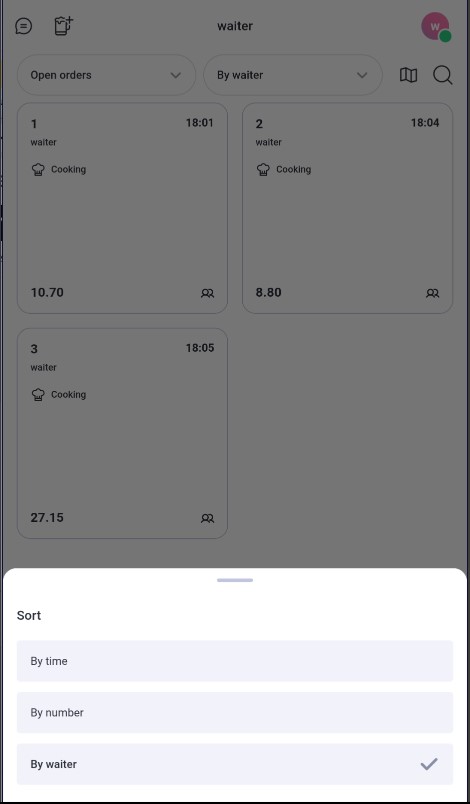Expand the By waiter sort dropdown
Screen dimensions: 470x804
(x=293, y=75)
